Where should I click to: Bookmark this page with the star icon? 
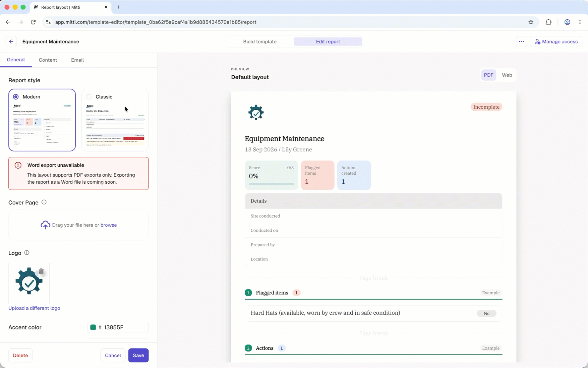pyautogui.click(x=531, y=22)
